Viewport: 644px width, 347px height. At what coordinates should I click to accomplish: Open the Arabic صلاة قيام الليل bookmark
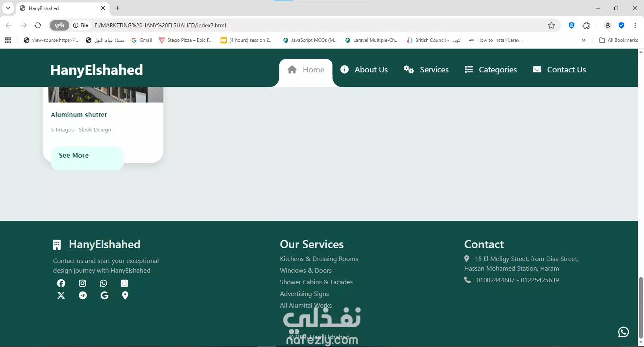[x=105, y=40]
